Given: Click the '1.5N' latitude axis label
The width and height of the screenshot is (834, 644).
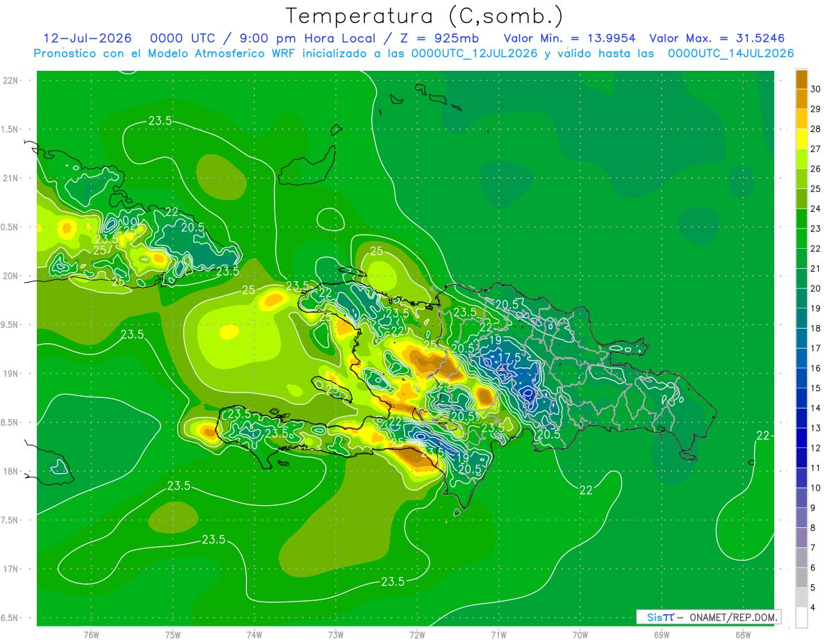Looking at the screenshot, I should click(9, 129).
